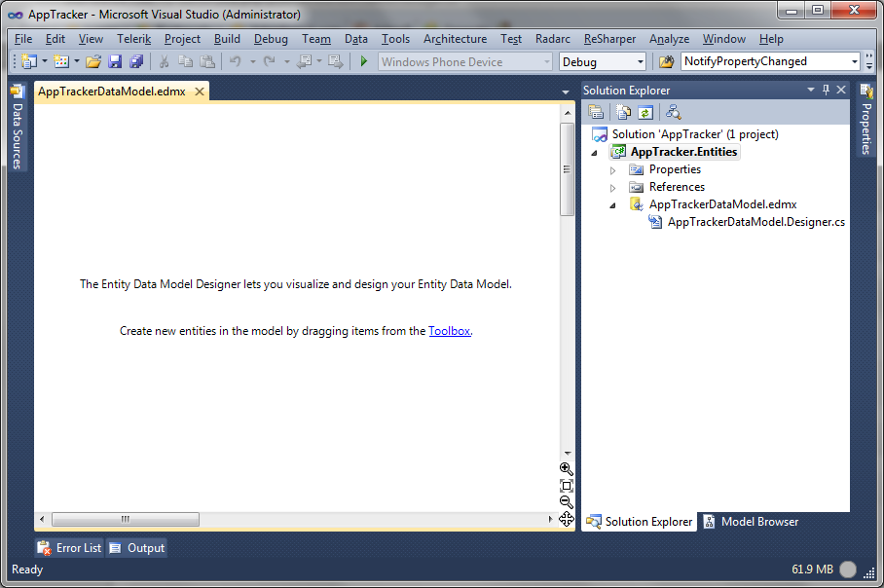Click the Undo arrow icon

pyautogui.click(x=236, y=61)
